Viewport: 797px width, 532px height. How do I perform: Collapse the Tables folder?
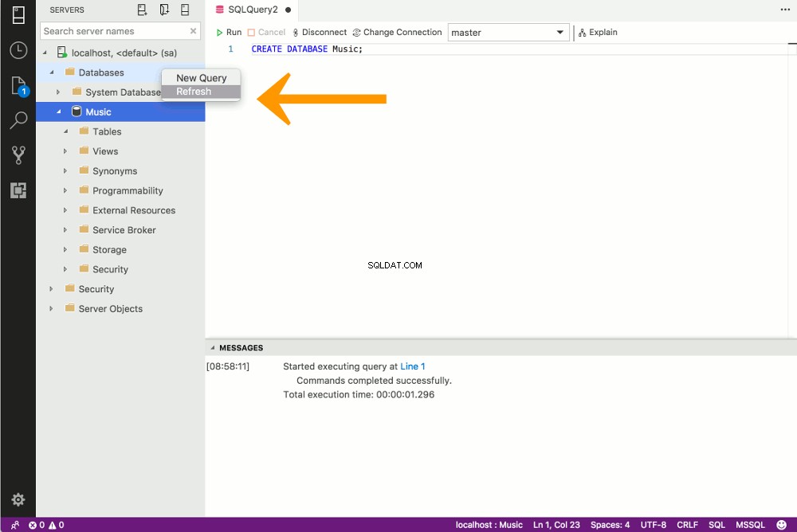(65, 131)
